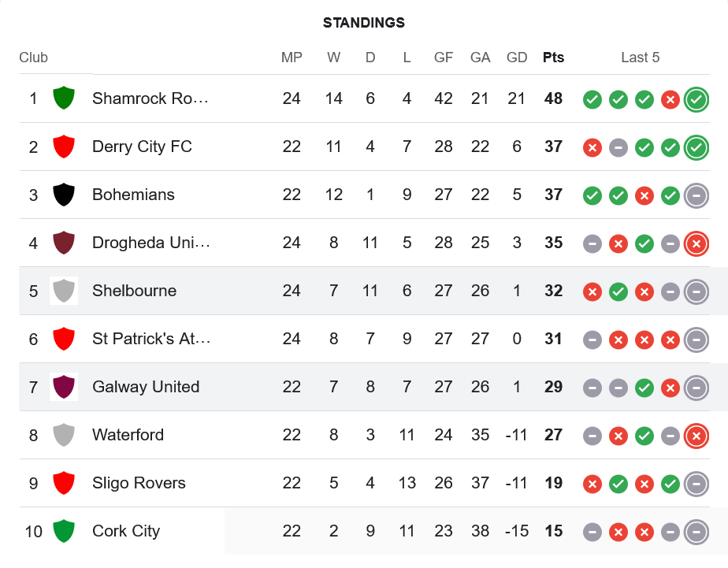Click Shamrock Rovers' latest win result icon
Screen dimensions: 728x568
[x=696, y=99]
